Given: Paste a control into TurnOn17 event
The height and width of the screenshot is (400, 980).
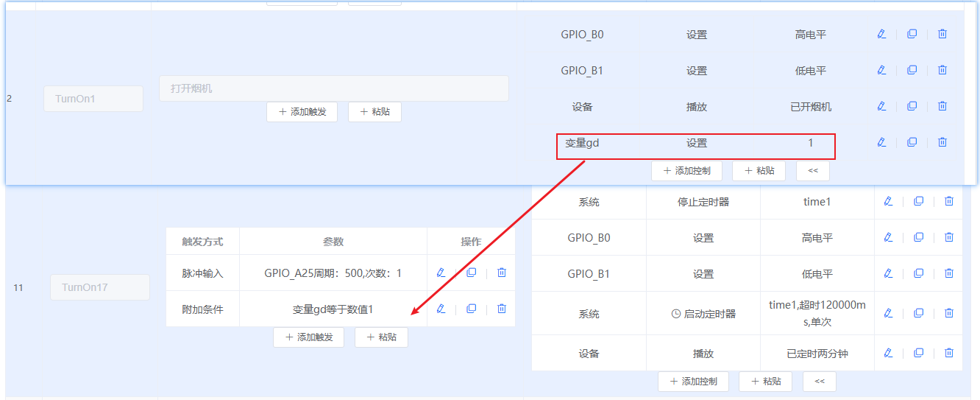Looking at the screenshot, I should click(x=765, y=381).
